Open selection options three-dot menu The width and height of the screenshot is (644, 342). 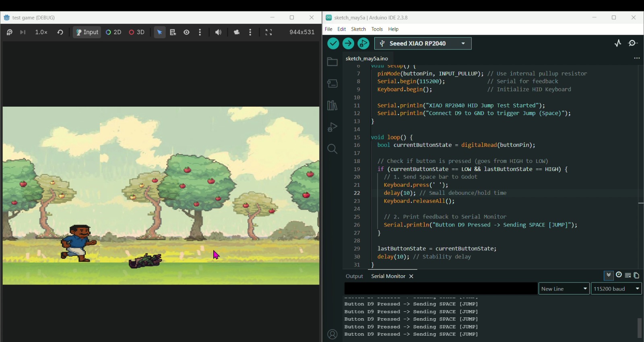pyautogui.click(x=200, y=32)
